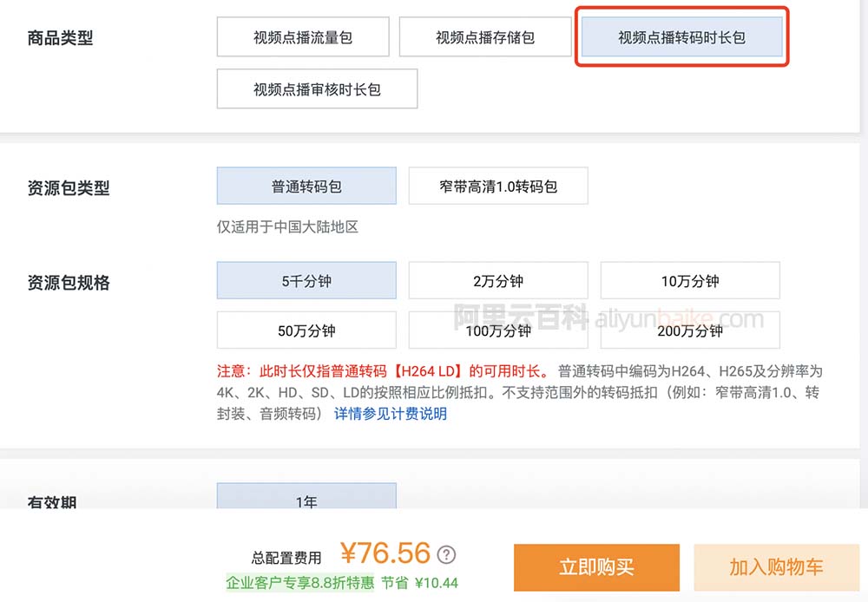Click the ¥76.56 total price

tap(385, 553)
